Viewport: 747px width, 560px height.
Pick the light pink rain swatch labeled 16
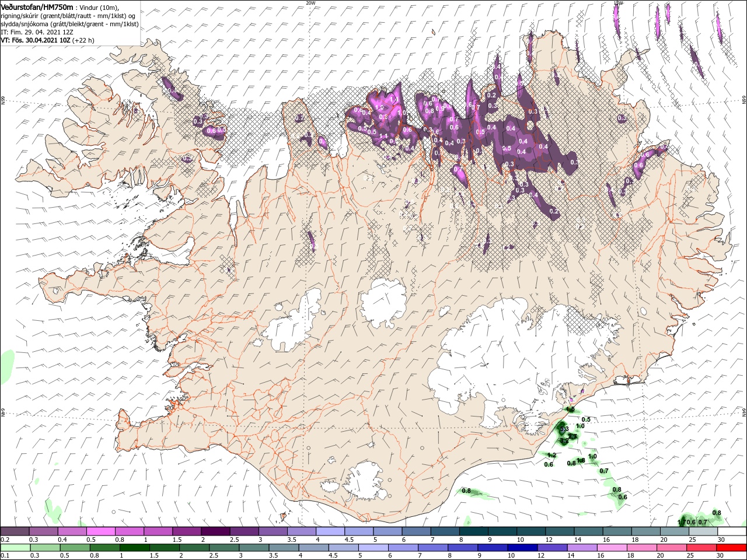point(613,548)
